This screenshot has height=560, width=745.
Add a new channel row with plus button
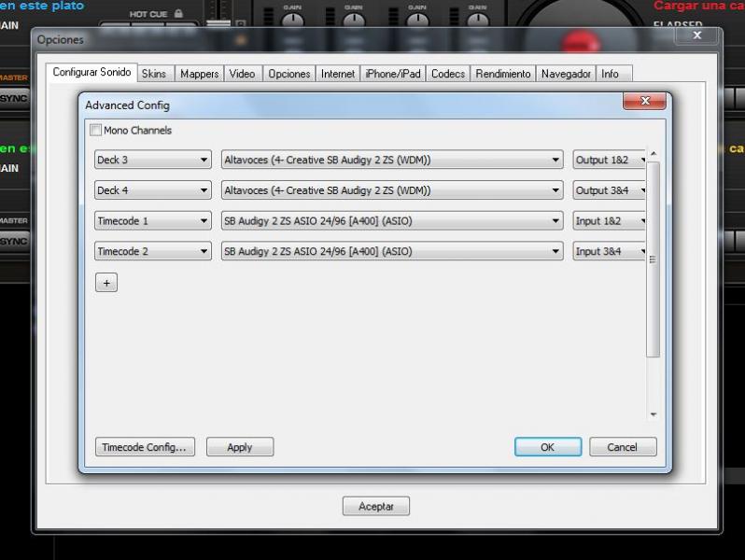pyautogui.click(x=106, y=283)
